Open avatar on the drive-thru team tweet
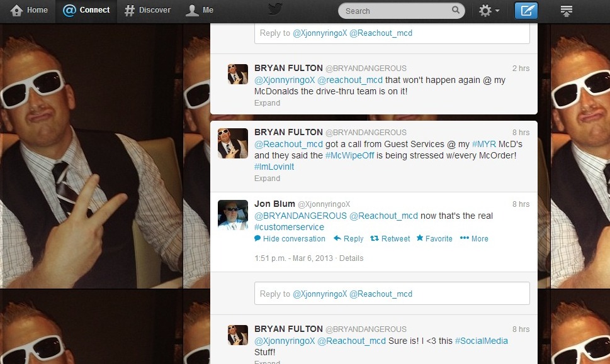The width and height of the screenshot is (610, 364). 238,74
